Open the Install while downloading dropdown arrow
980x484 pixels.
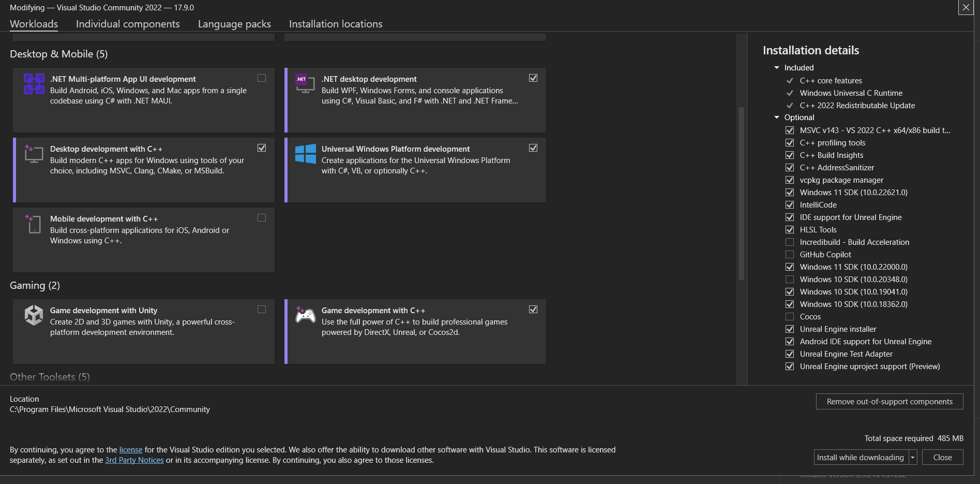(x=913, y=458)
